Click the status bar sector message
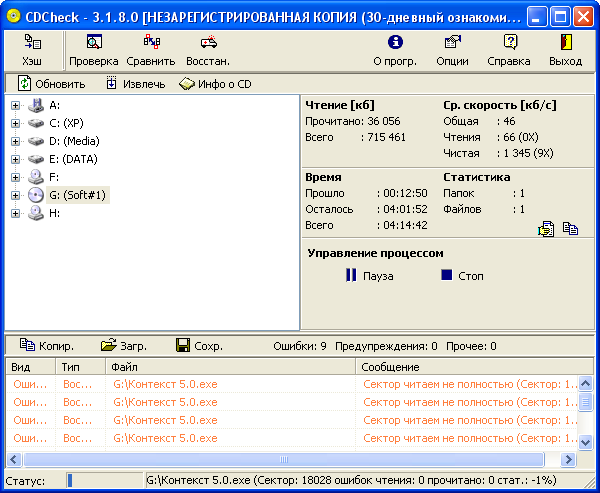600x493 pixels. tap(351, 480)
